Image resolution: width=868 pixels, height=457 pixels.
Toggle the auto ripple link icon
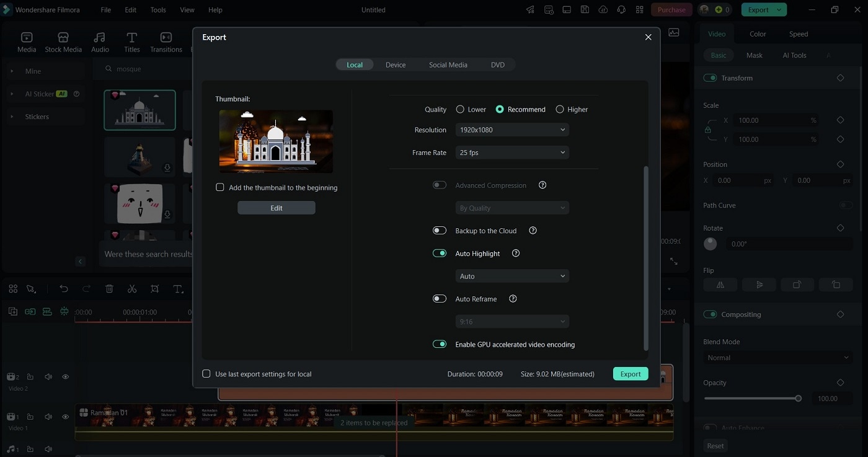click(x=30, y=312)
